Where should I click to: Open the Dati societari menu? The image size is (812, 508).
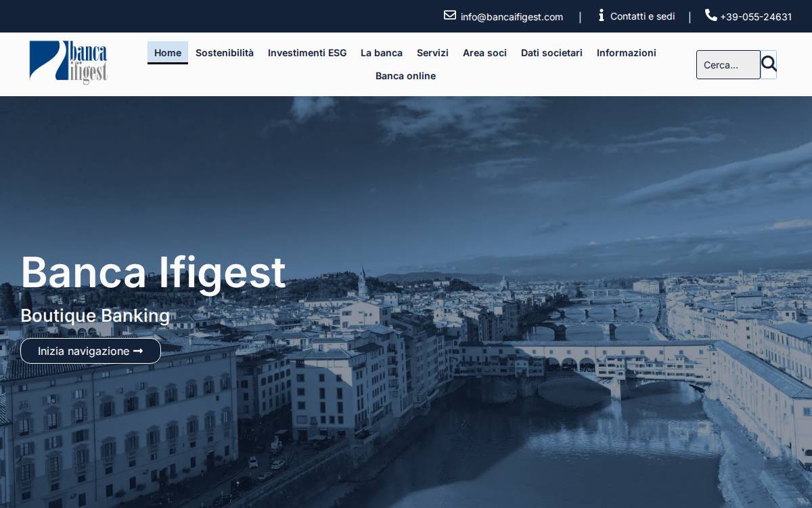(551, 53)
